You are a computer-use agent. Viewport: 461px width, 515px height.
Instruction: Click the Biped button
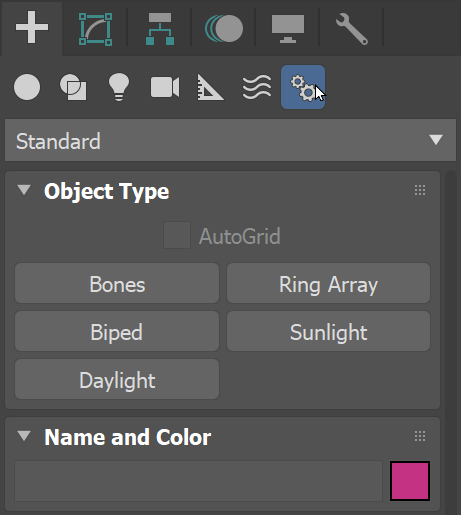(x=117, y=331)
